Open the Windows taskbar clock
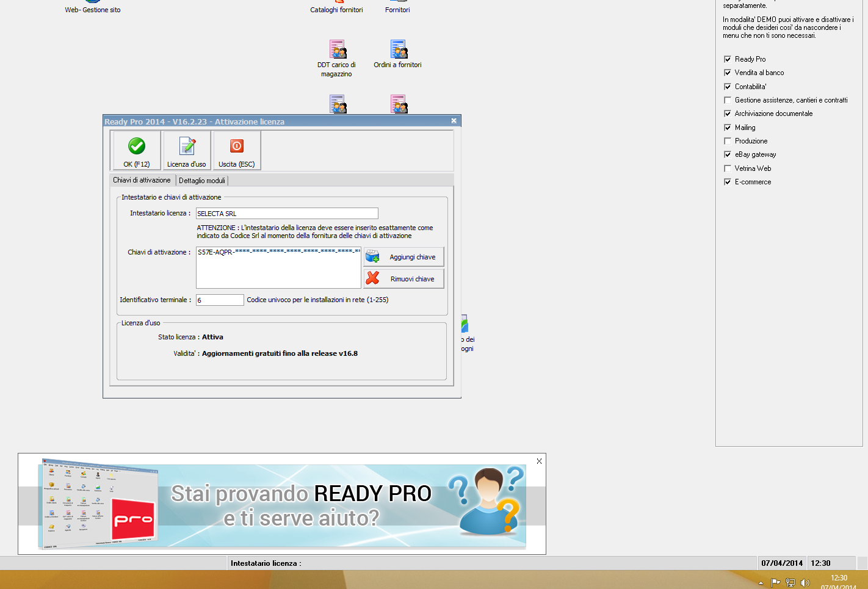This screenshot has height=589, width=868. [x=839, y=582]
